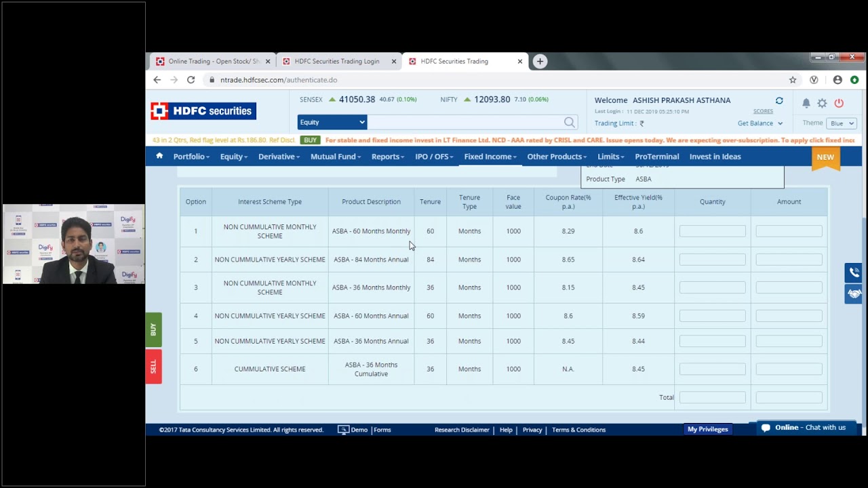Click ASBA - 84 Months Annual cell
868x488 pixels.
coord(371,260)
